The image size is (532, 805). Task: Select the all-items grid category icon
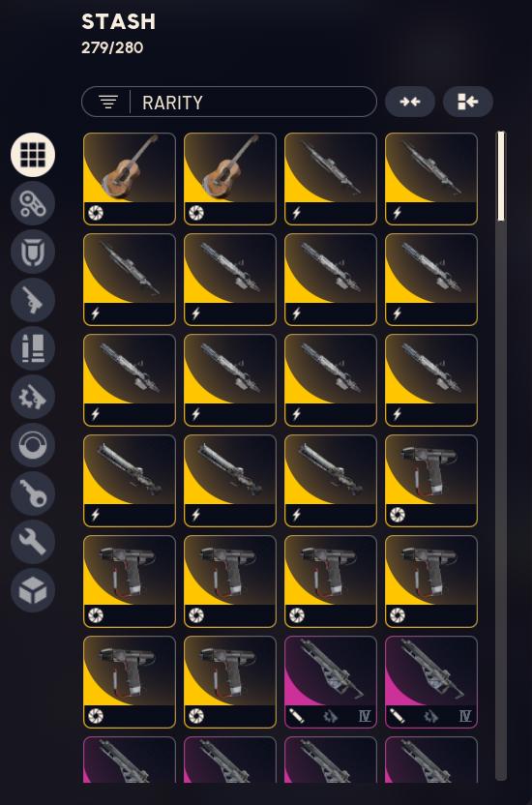pos(33,155)
